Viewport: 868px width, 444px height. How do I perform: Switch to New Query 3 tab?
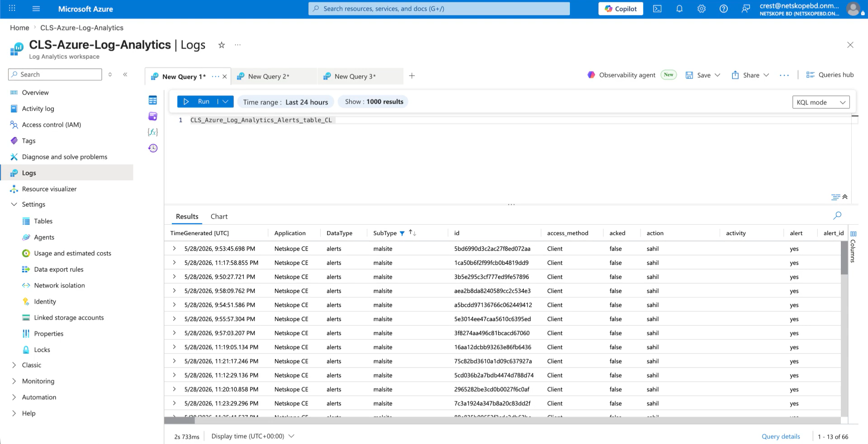point(360,76)
